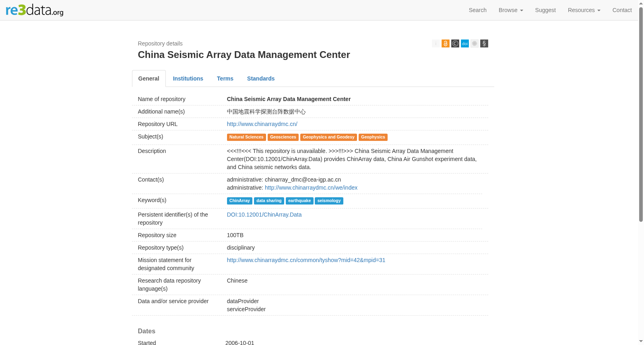644x345 pixels.
Task: Click the start date 2006-10-01
Action: pos(240,343)
